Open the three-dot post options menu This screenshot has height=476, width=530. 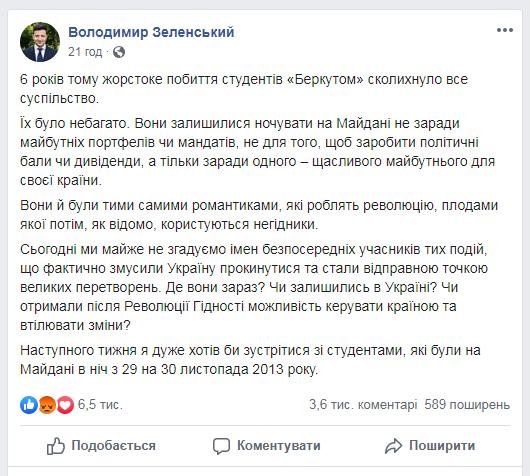pyautogui.click(x=505, y=30)
